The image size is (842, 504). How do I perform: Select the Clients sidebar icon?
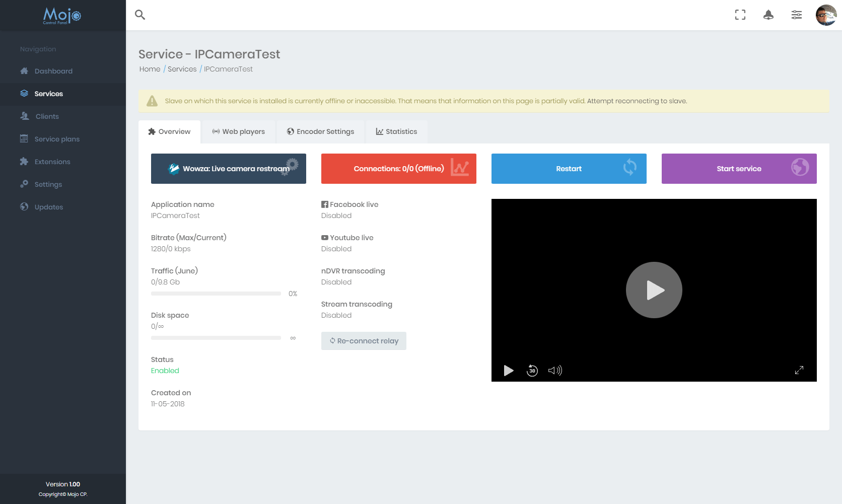[24, 116]
